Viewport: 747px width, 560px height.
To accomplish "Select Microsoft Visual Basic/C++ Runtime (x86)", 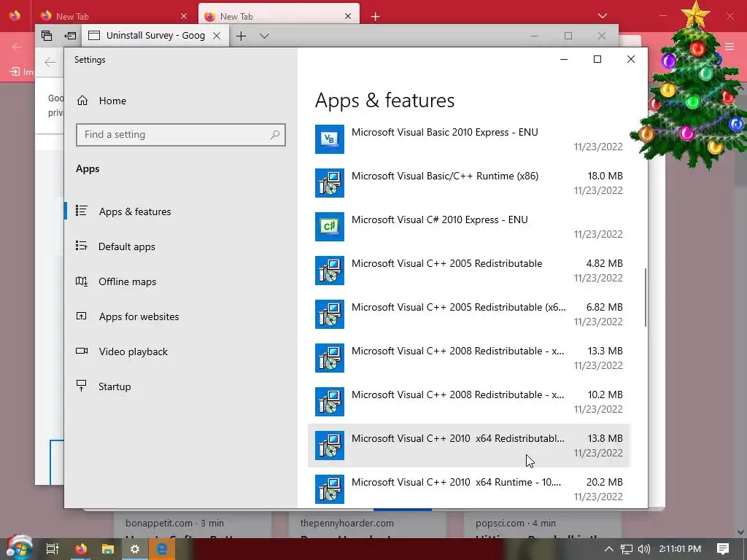I will pyautogui.click(x=469, y=183).
